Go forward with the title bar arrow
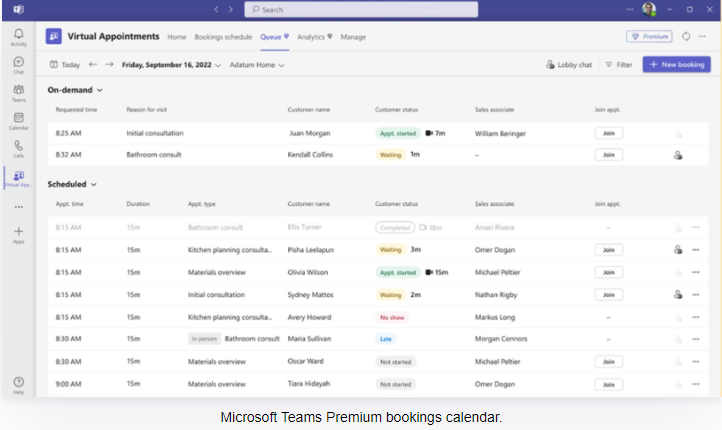 pyautogui.click(x=231, y=9)
